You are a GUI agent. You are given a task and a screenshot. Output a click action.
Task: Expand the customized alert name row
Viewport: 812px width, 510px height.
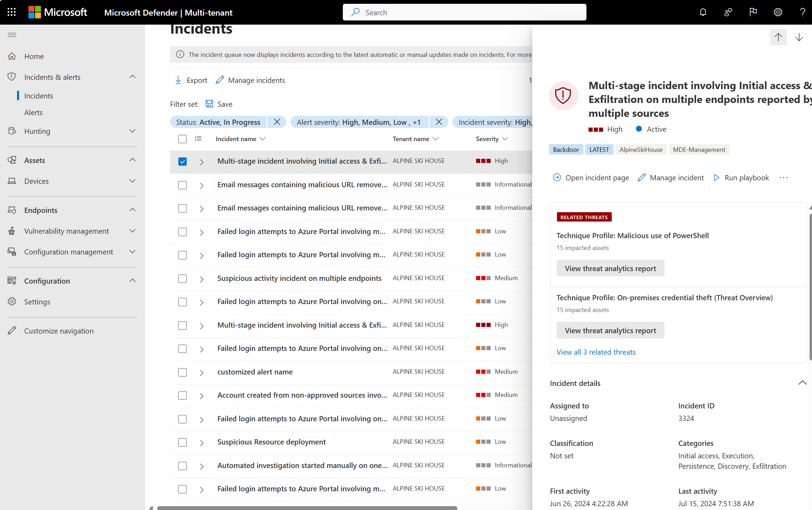(202, 373)
